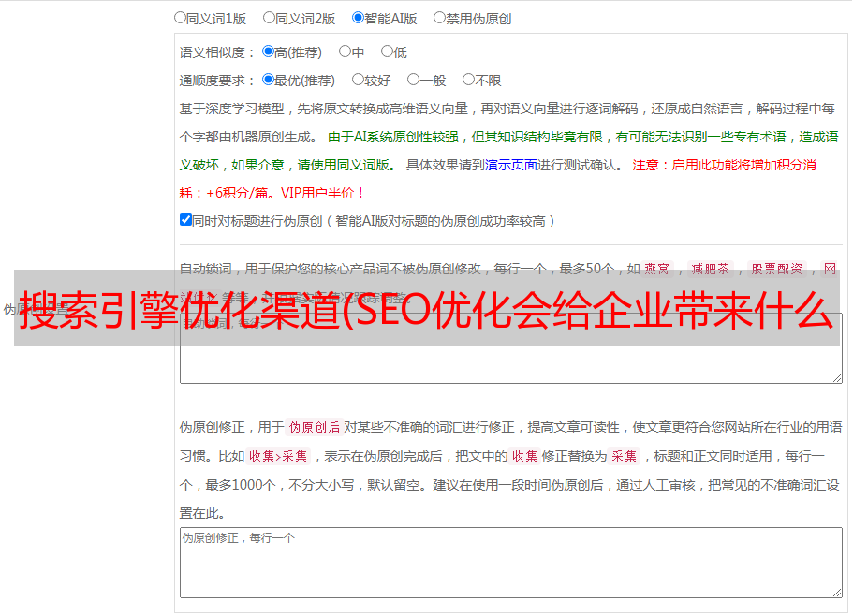This screenshot has height=616, width=853.
Task: Set 语义相似度 to 高(推荐)
Action: (x=268, y=51)
